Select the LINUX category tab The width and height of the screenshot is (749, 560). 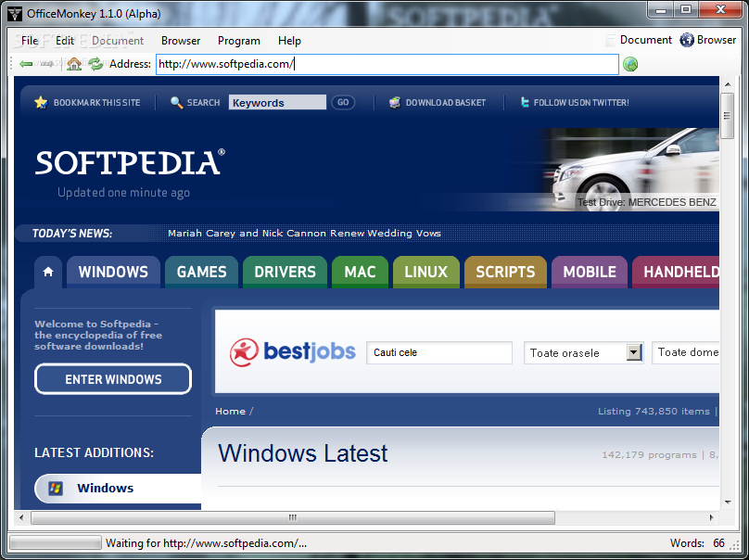426,272
